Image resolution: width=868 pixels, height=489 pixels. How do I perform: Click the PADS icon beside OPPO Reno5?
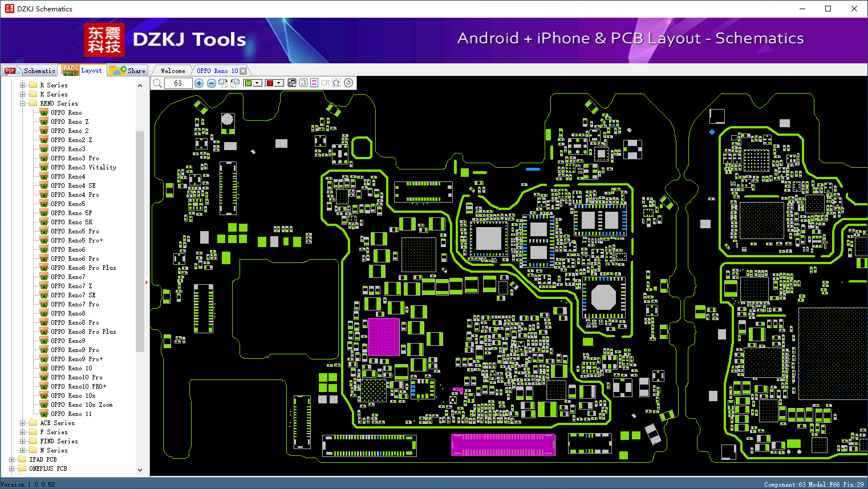(44, 204)
